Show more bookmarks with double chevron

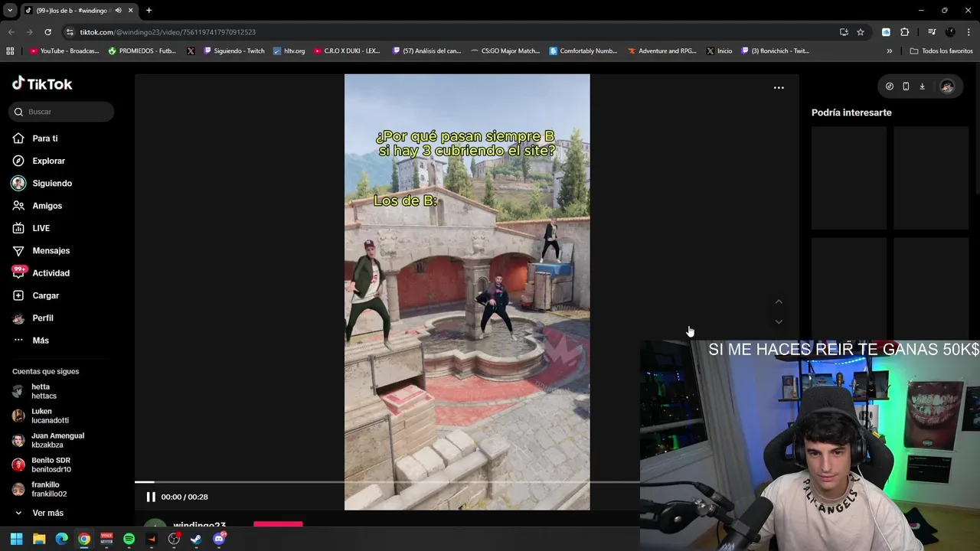tap(890, 51)
